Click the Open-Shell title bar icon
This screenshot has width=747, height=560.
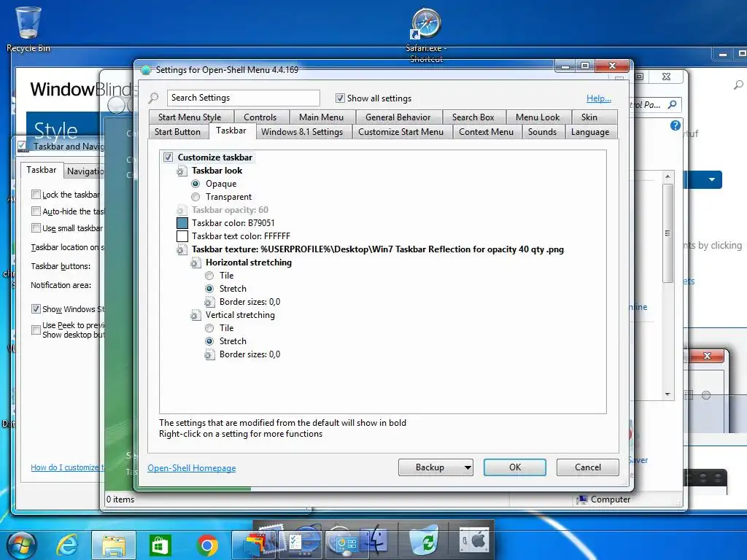[x=146, y=69]
